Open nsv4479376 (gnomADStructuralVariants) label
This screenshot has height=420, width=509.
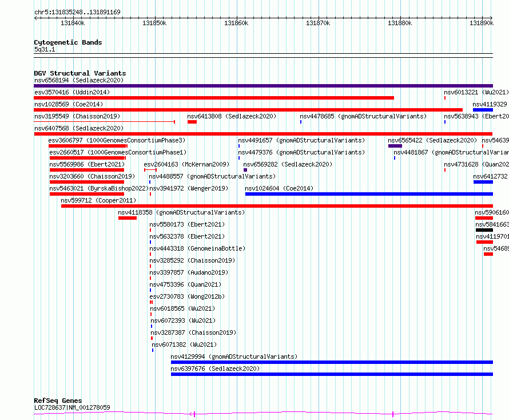(x=301, y=152)
